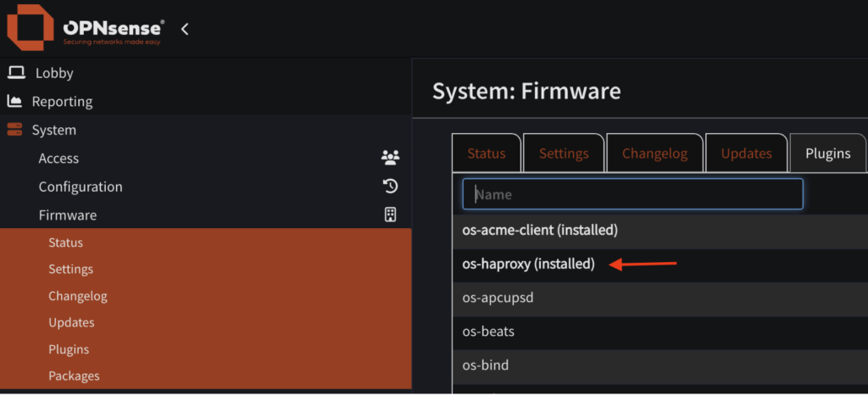
Task: Switch to the Plugins tab
Action: [x=828, y=153]
